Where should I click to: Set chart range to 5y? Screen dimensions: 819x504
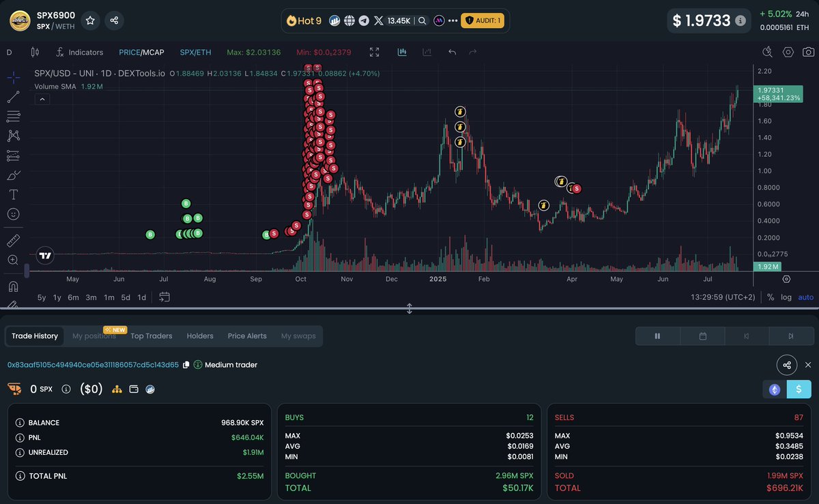click(x=42, y=297)
